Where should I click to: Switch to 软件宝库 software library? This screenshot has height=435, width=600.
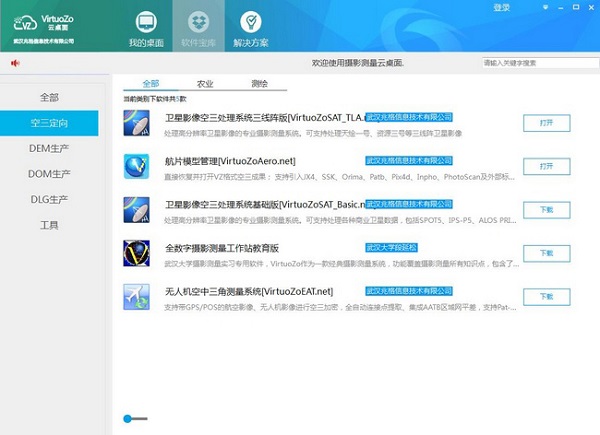tap(196, 28)
